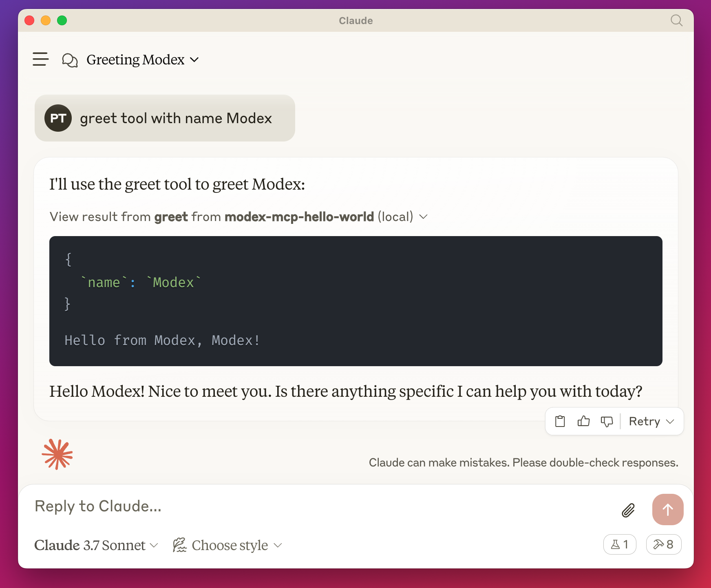Open the MCP tools hammer icon labeled 8
Viewport: 711px width, 588px height.
(x=663, y=544)
